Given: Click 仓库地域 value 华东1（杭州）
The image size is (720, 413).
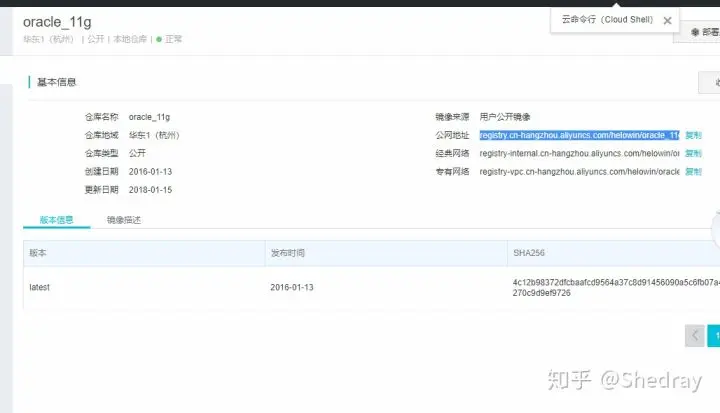Looking at the screenshot, I should point(154,135).
